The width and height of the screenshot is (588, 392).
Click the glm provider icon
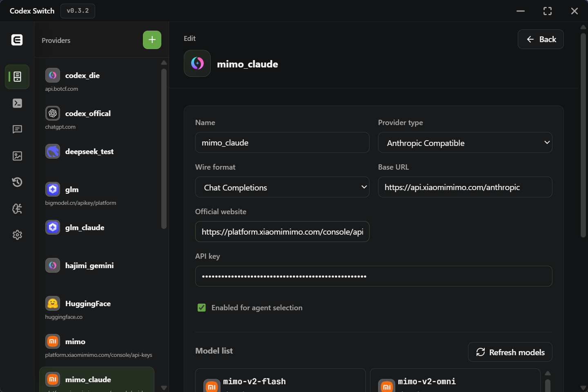click(53, 189)
